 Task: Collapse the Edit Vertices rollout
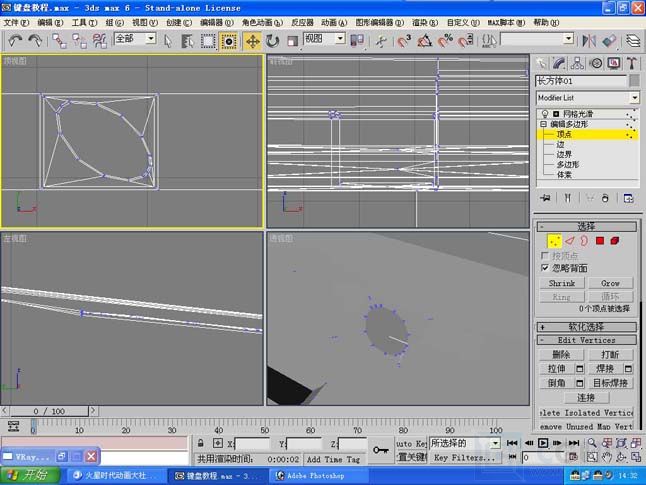tap(587, 340)
